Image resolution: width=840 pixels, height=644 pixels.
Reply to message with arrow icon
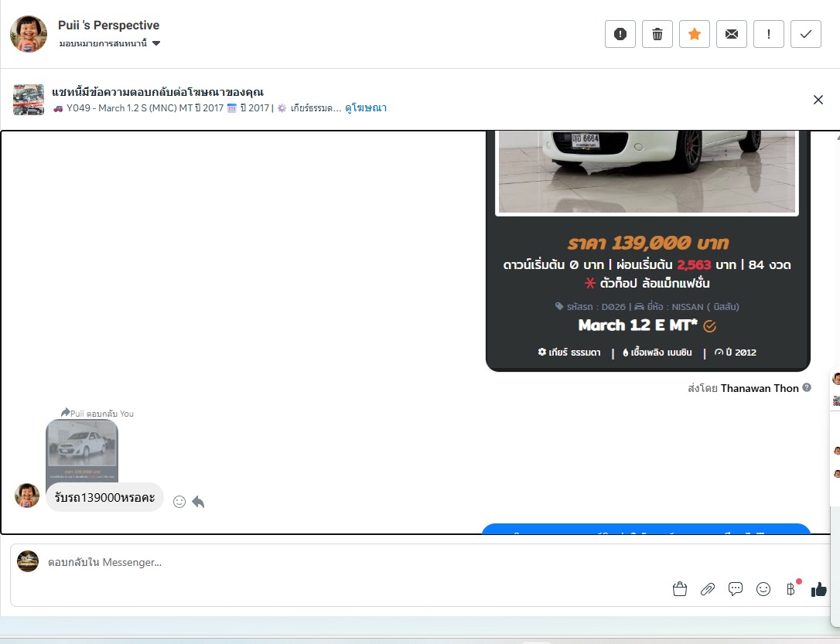tap(198, 502)
